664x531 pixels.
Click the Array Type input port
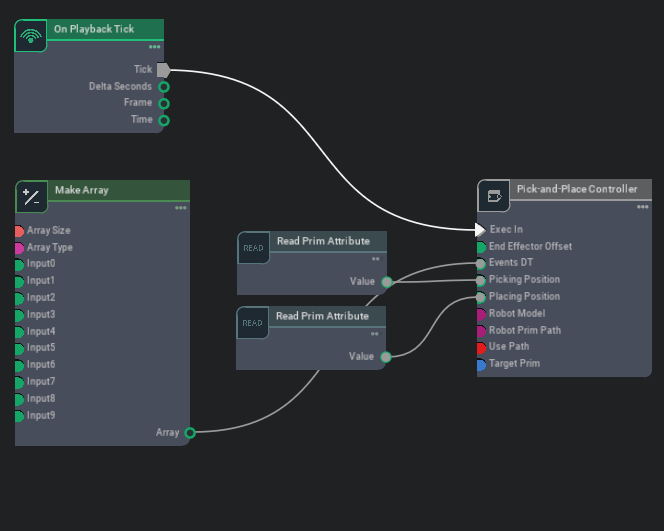pos(19,248)
